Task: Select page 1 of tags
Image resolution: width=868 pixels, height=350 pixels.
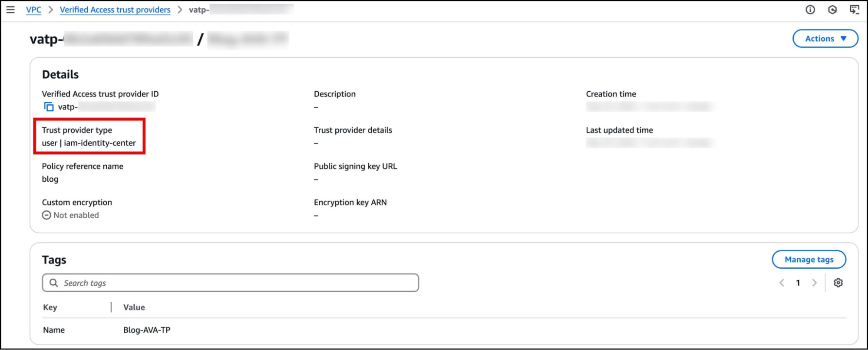Action: 798,283
